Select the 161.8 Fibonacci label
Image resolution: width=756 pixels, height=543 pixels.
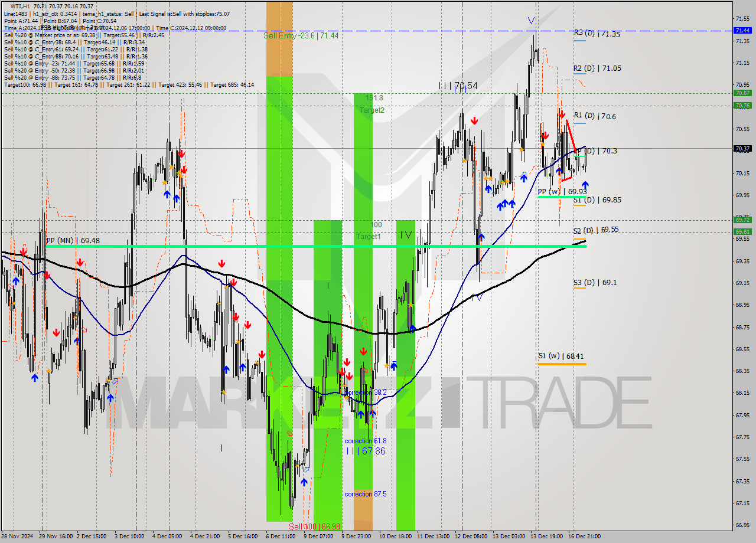374,98
